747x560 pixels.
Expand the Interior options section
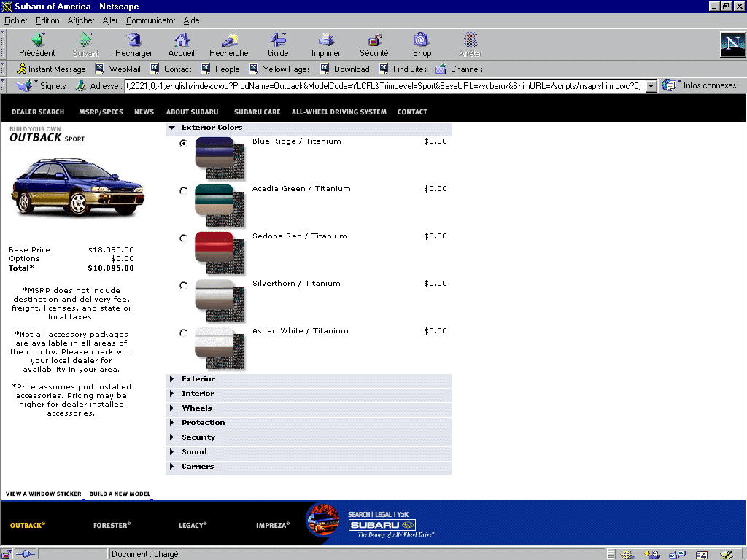(171, 393)
